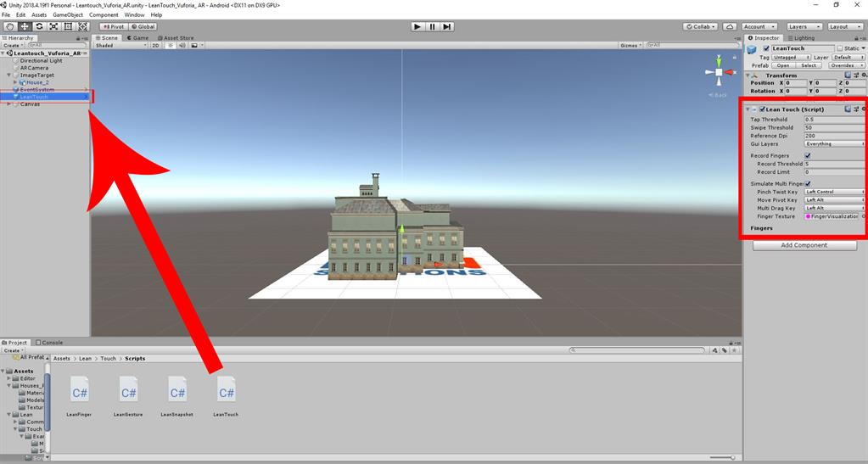The image size is (868, 464).
Task: Open Lean Touch script preset icon
Action: click(856, 109)
